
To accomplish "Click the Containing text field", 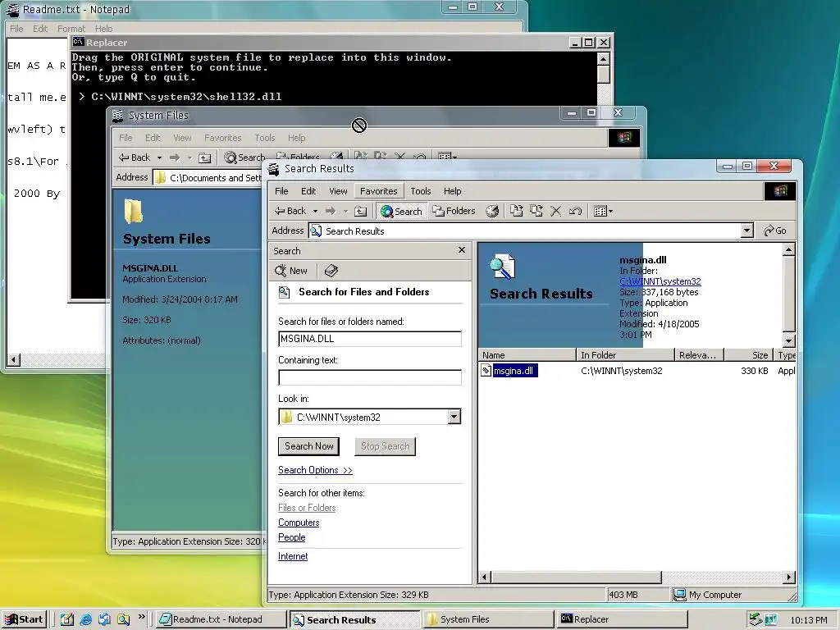I will point(370,377).
